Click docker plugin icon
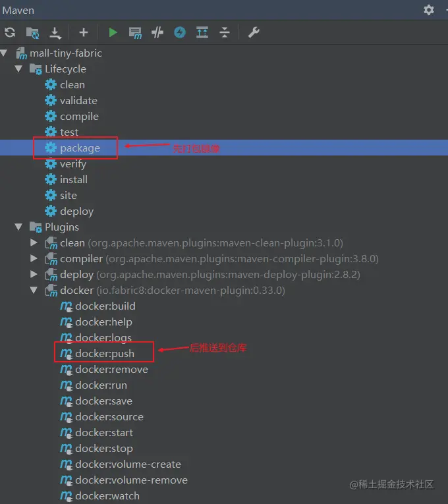 (51, 291)
